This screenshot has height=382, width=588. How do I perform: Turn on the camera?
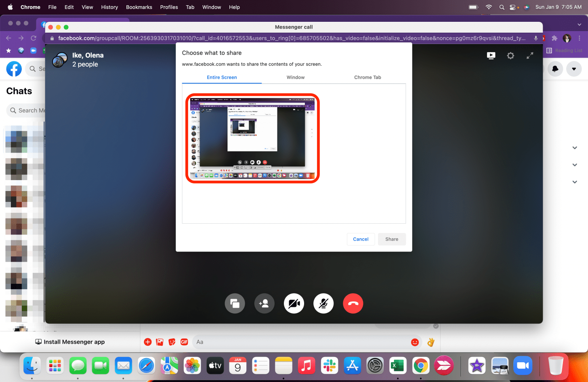pos(294,303)
